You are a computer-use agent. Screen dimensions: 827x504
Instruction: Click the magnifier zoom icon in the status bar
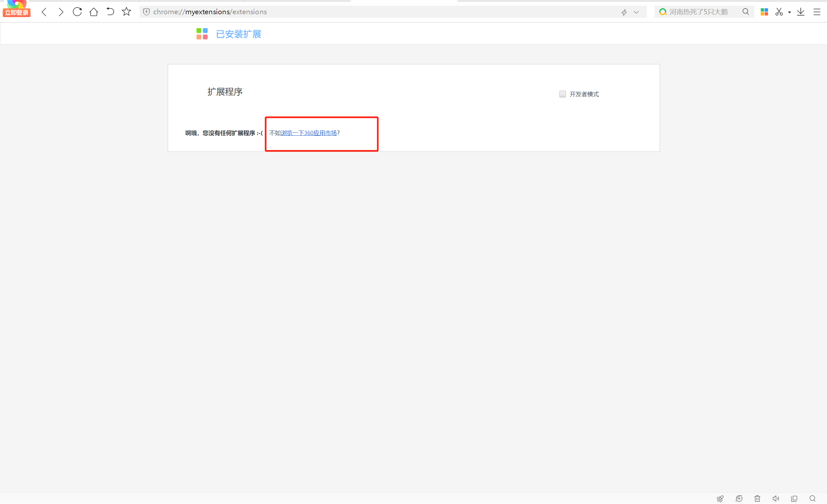(812, 499)
